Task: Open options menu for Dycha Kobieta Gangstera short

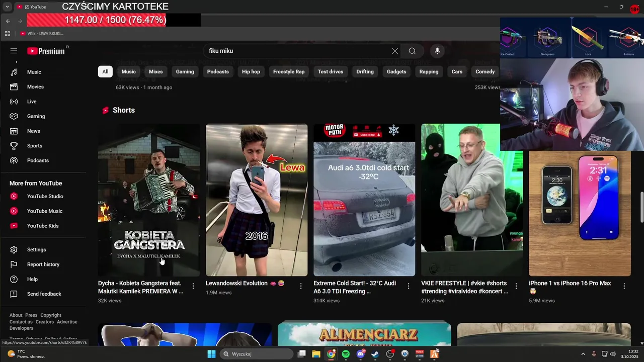Action: 193,286
